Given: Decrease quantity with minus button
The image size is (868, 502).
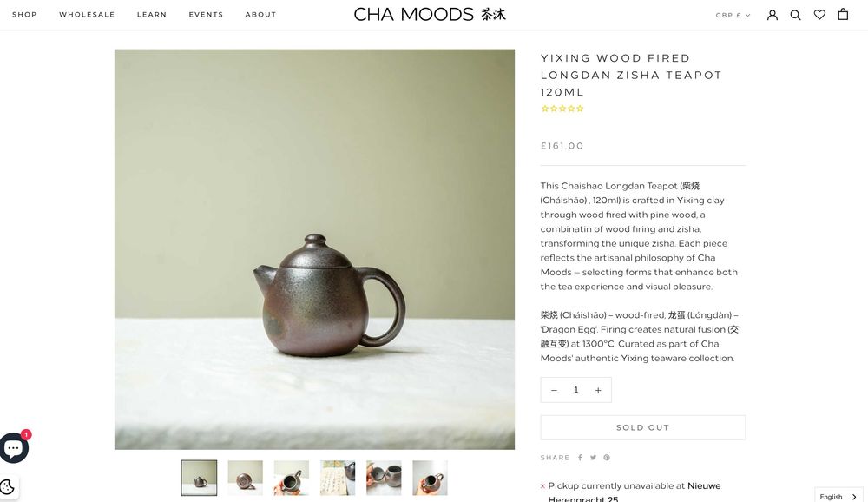Looking at the screenshot, I should (554, 390).
